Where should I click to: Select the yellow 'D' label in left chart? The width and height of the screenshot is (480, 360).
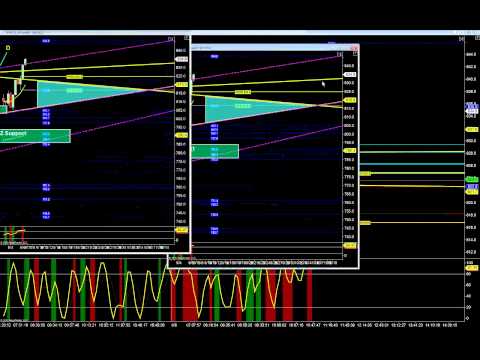tap(8, 48)
